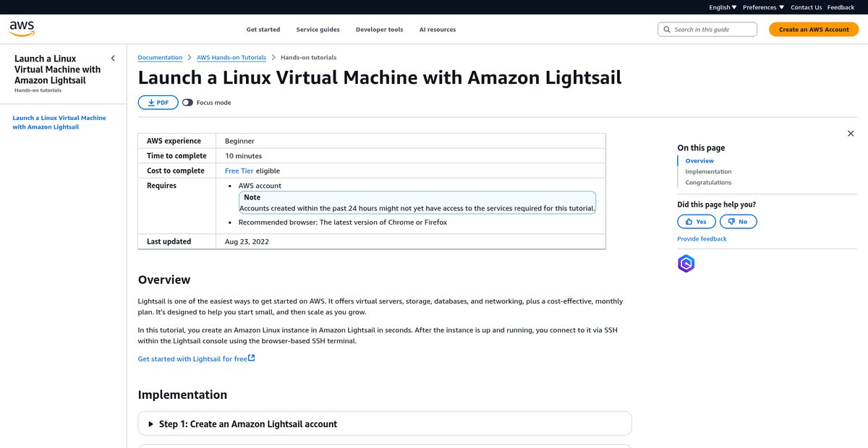This screenshot has width=868, height=448.
Task: Select sidebar Launch a Linux Virtual Machine link
Action: click(59, 122)
